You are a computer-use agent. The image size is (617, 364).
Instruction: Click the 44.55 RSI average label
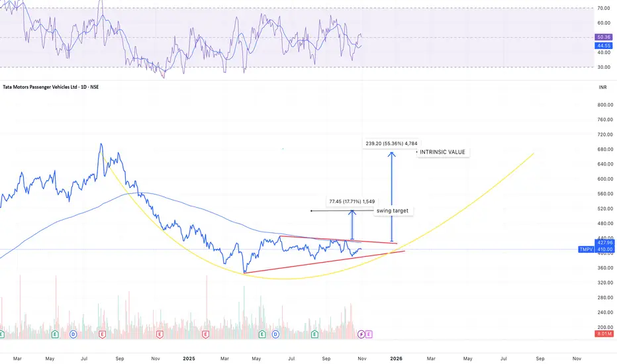[604, 46]
